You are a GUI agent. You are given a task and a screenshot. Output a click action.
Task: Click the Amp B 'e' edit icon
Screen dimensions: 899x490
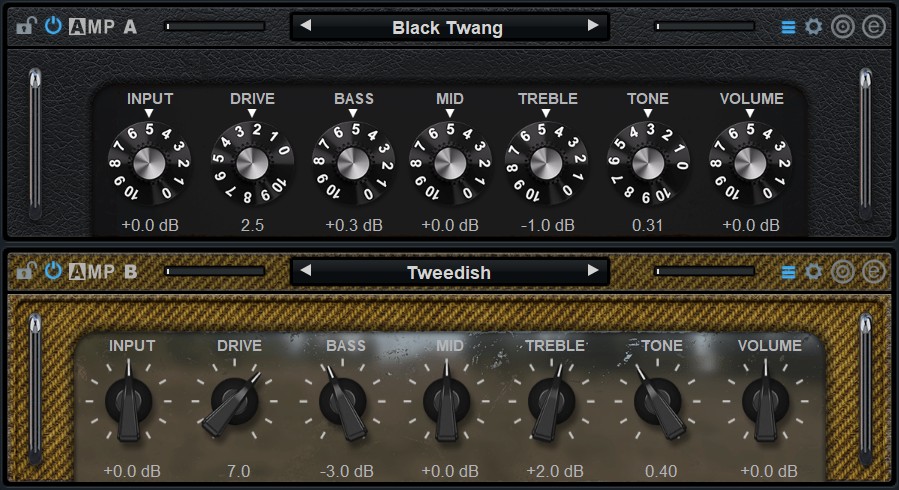(873, 271)
